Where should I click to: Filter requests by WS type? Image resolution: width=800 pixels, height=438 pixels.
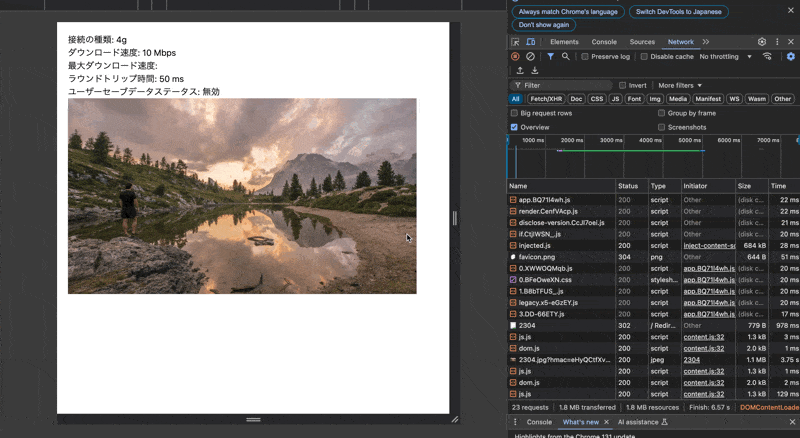(x=734, y=99)
